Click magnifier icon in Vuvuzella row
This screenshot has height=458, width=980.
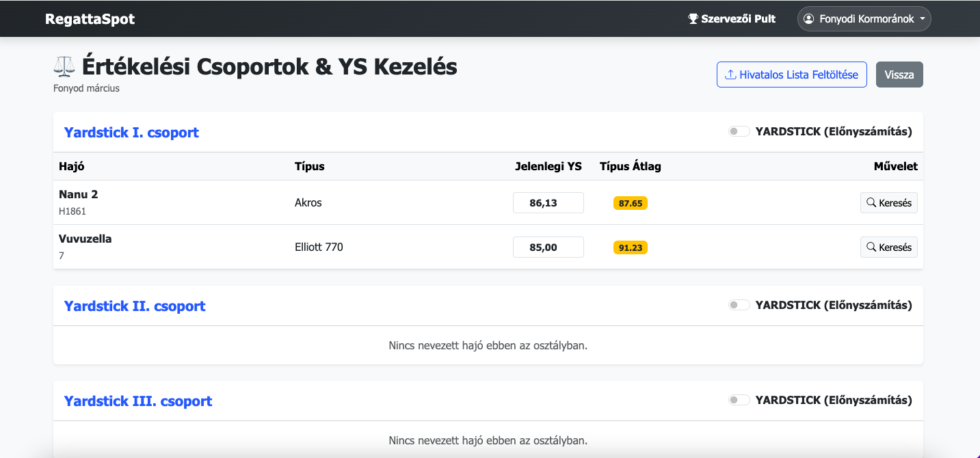(871, 247)
